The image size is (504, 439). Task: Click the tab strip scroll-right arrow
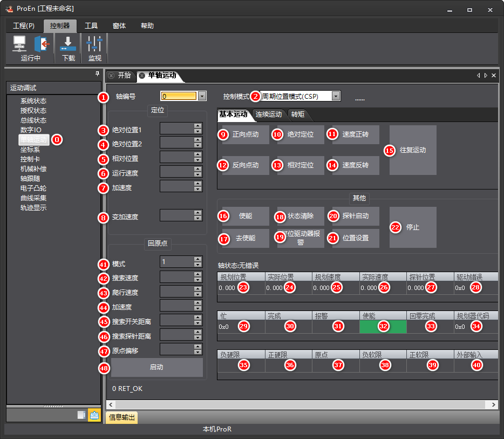[x=486, y=75]
